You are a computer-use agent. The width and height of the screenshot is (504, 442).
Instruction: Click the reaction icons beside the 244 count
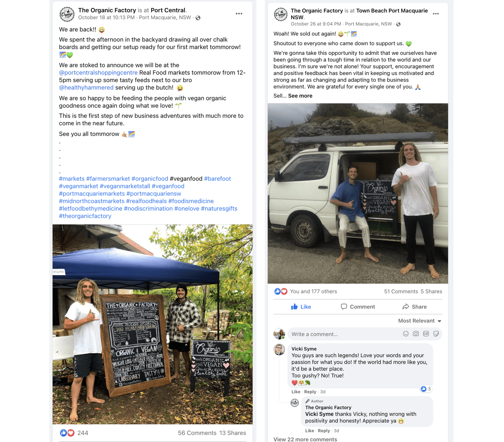tap(67, 433)
